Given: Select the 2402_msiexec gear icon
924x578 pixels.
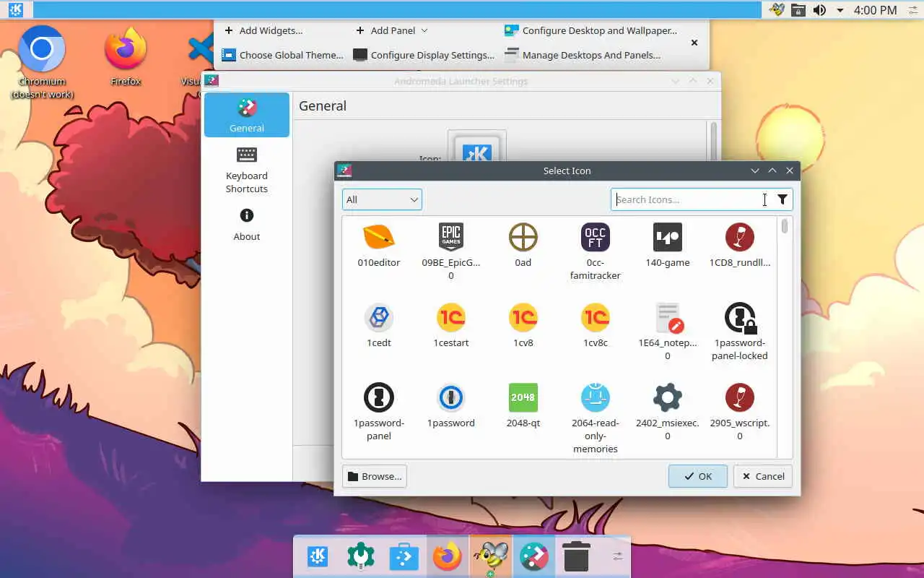Looking at the screenshot, I should click(668, 413).
